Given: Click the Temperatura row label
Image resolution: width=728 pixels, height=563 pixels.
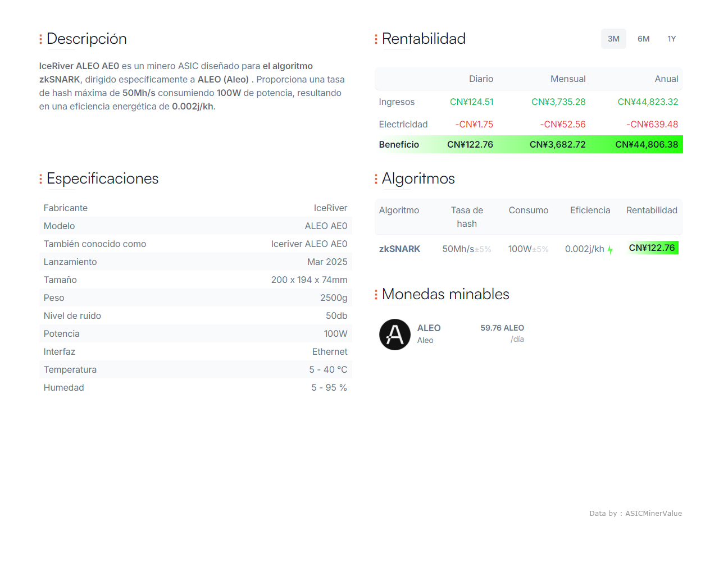Looking at the screenshot, I should click(70, 369).
